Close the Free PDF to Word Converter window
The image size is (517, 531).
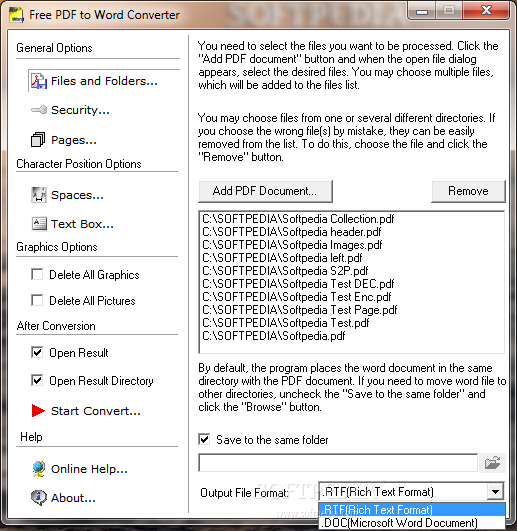(486, 11)
